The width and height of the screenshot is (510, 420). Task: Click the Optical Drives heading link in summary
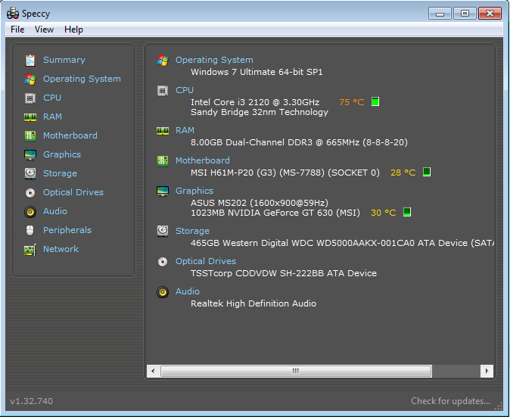click(x=206, y=261)
